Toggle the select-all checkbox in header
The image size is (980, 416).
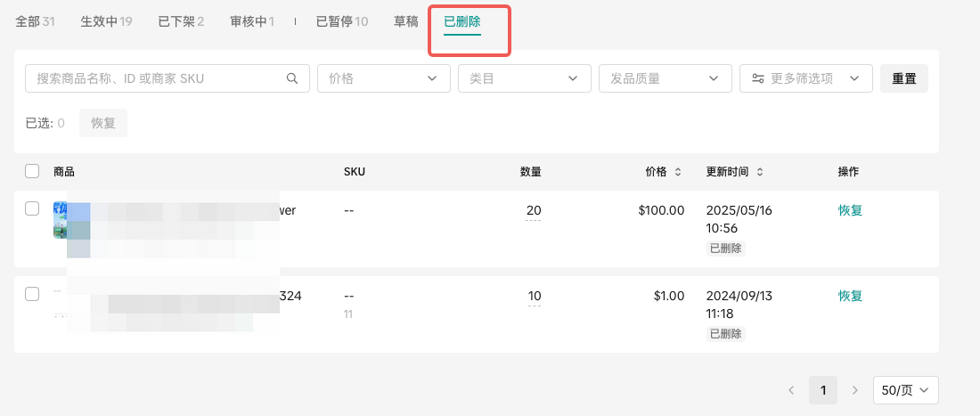32,171
